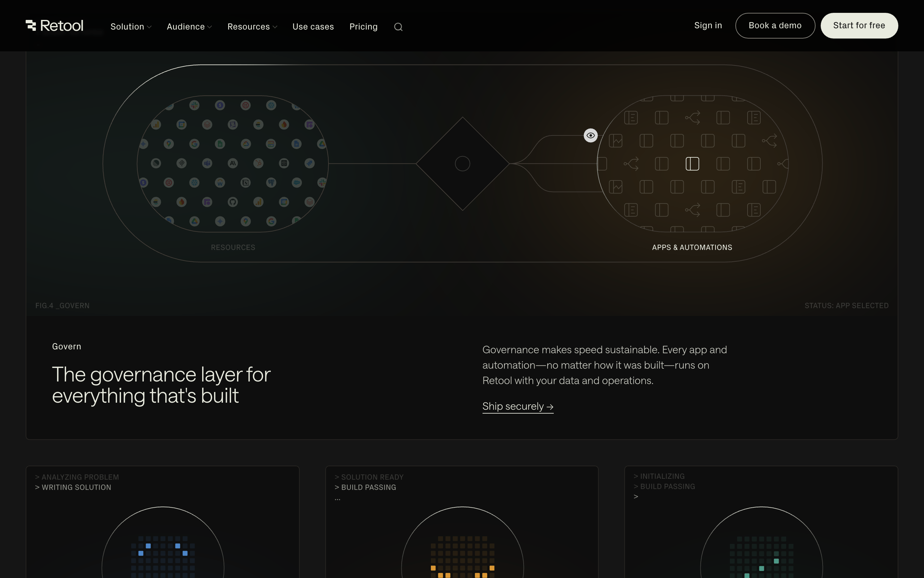924x578 pixels.
Task: Click the APPS & AUTOMATIONS label
Action: click(x=692, y=247)
